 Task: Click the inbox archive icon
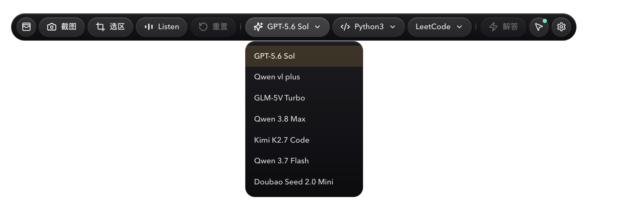click(26, 27)
